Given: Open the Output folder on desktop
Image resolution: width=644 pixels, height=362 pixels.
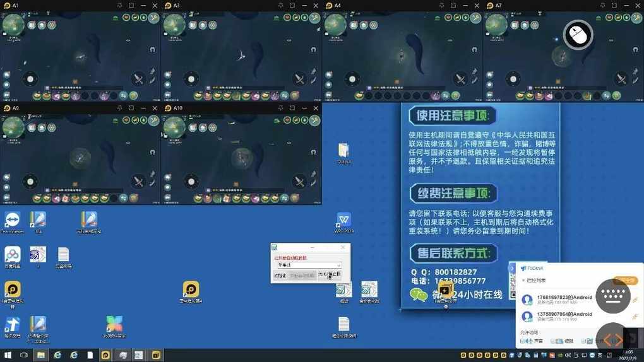Looking at the screenshot, I should (x=343, y=153).
